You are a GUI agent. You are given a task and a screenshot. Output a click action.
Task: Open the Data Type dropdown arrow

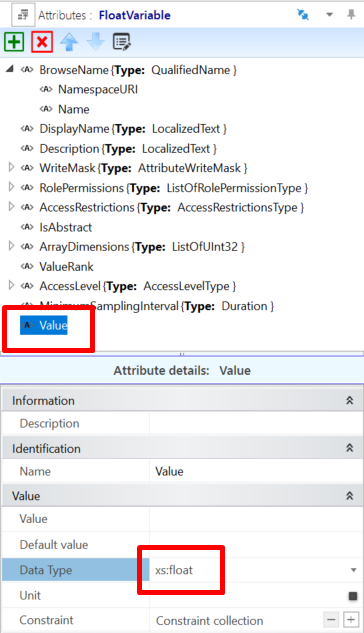click(354, 570)
